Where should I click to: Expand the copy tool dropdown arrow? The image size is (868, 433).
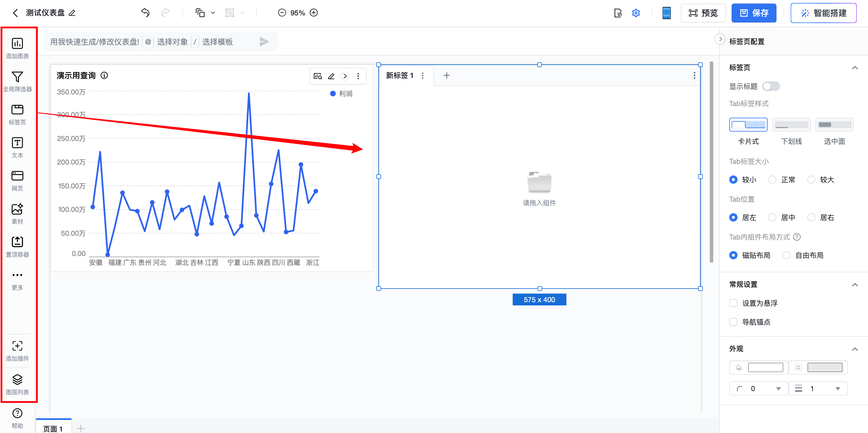point(213,13)
